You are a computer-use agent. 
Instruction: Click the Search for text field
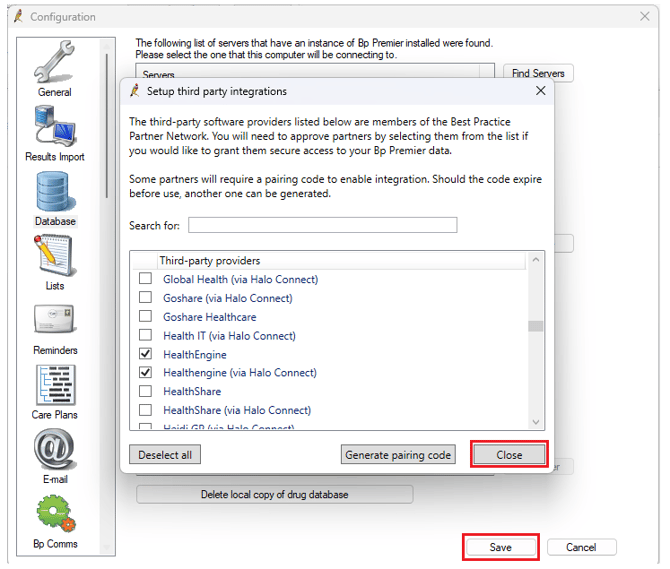(322, 225)
